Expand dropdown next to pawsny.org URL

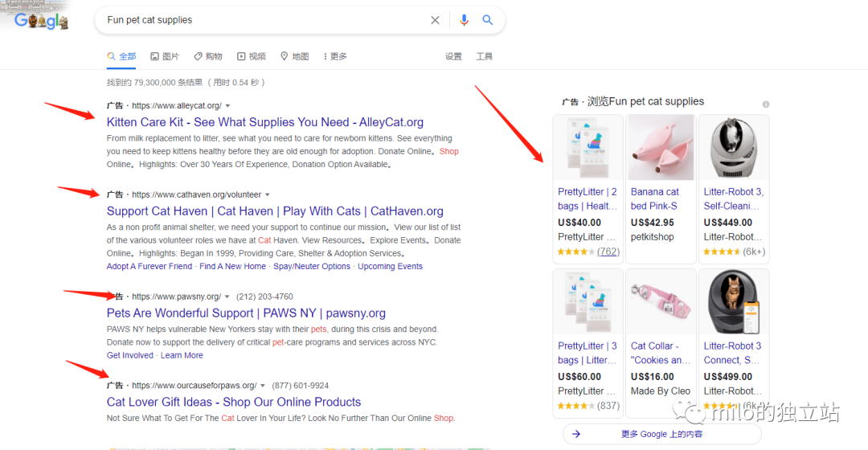(227, 297)
